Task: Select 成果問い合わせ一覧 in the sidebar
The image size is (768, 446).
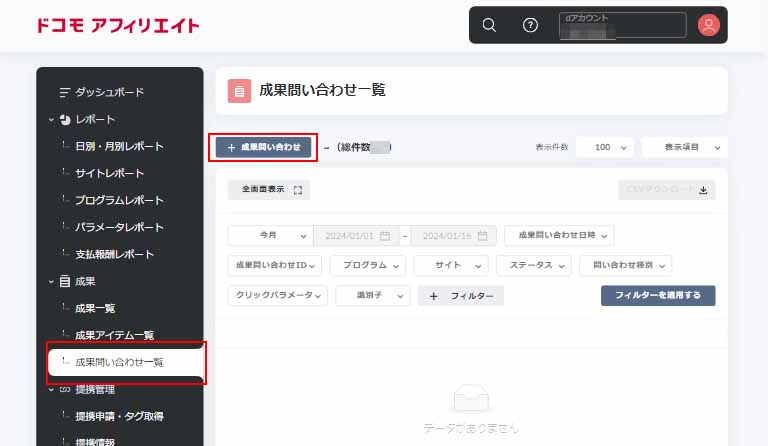Action: (x=125, y=362)
